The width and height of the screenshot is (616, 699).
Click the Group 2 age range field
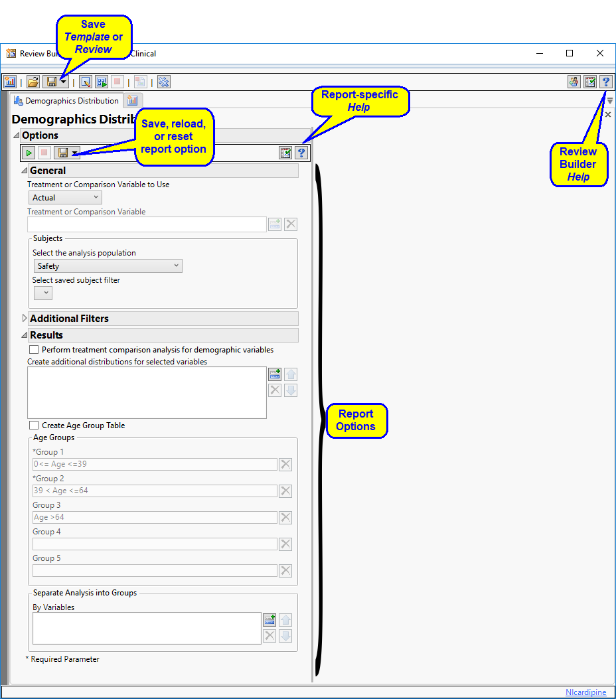pyautogui.click(x=155, y=491)
